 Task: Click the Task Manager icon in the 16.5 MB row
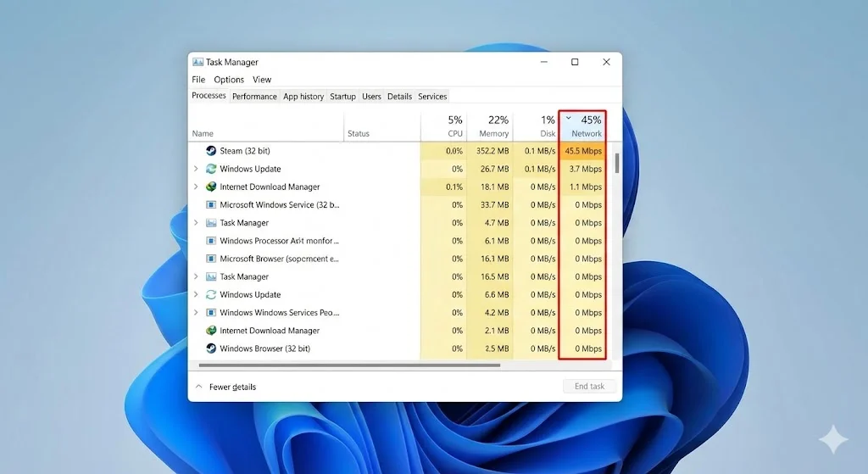pos(211,276)
